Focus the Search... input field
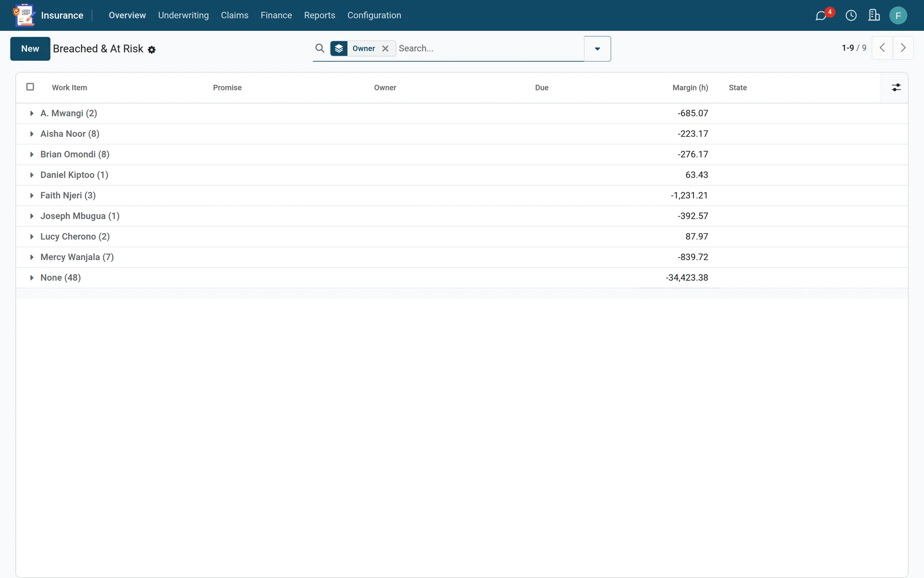This screenshot has height=578, width=924. [490, 48]
